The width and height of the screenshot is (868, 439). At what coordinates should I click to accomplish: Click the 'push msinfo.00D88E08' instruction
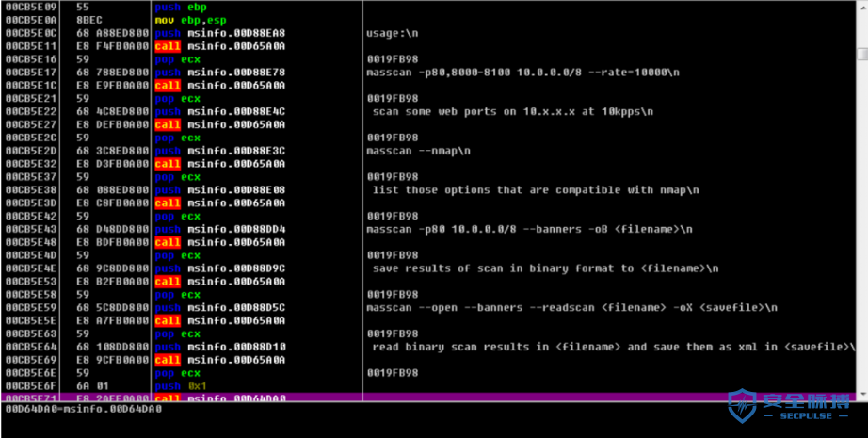[x=219, y=190]
